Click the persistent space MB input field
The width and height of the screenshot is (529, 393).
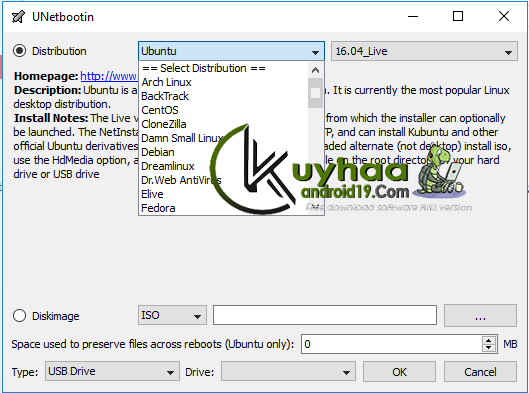coord(391,344)
